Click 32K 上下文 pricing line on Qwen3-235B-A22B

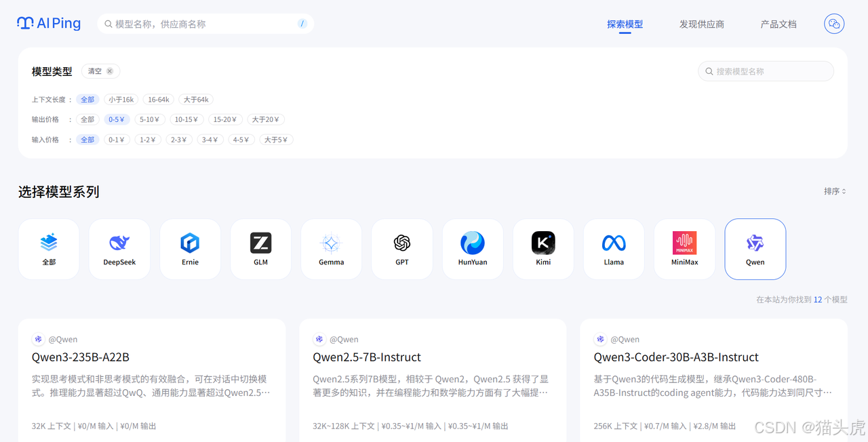click(94, 426)
